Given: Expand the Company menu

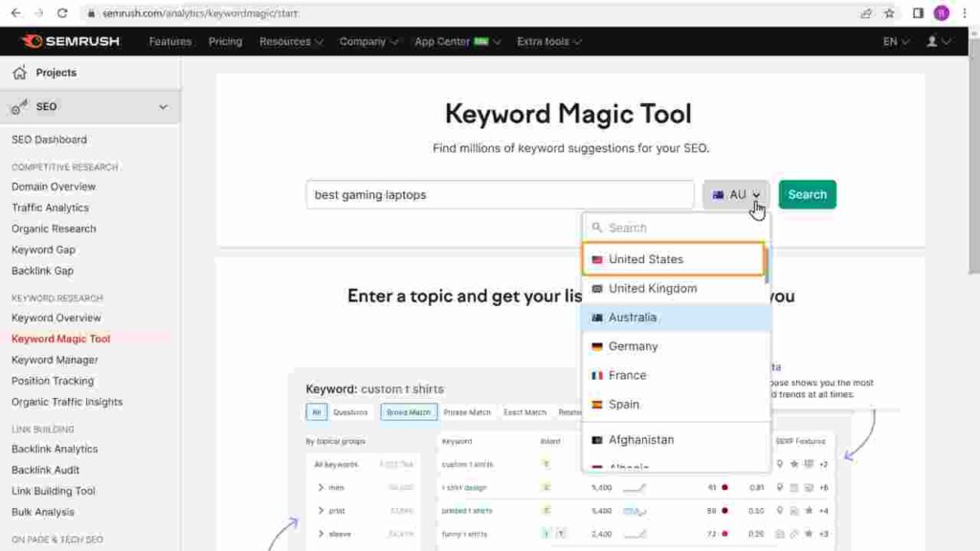Looking at the screenshot, I should [368, 41].
